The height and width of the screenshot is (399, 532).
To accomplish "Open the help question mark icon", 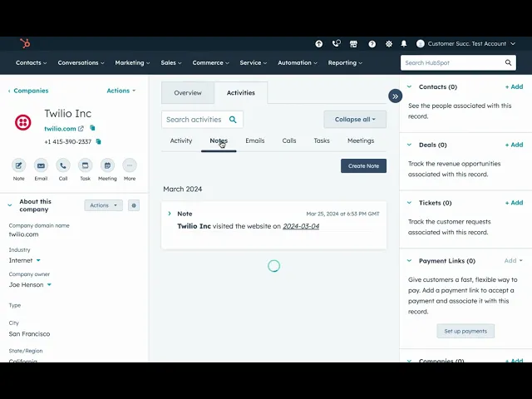I will click(x=372, y=44).
